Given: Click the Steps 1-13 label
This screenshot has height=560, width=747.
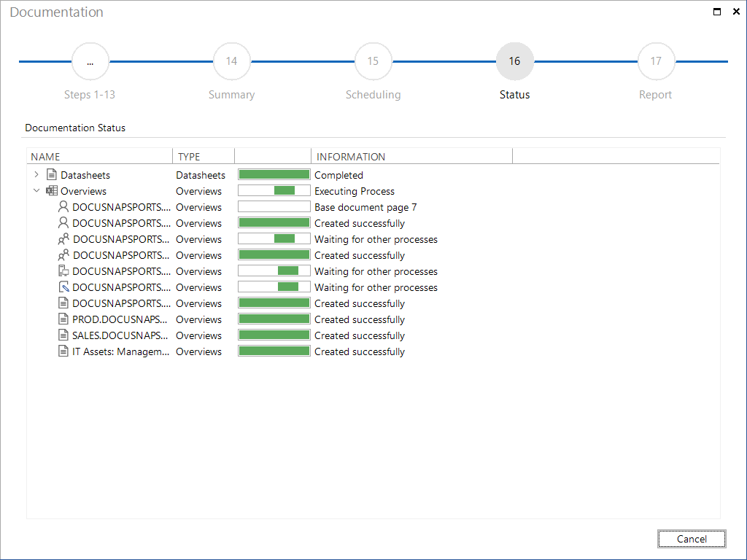Looking at the screenshot, I should click(x=90, y=95).
